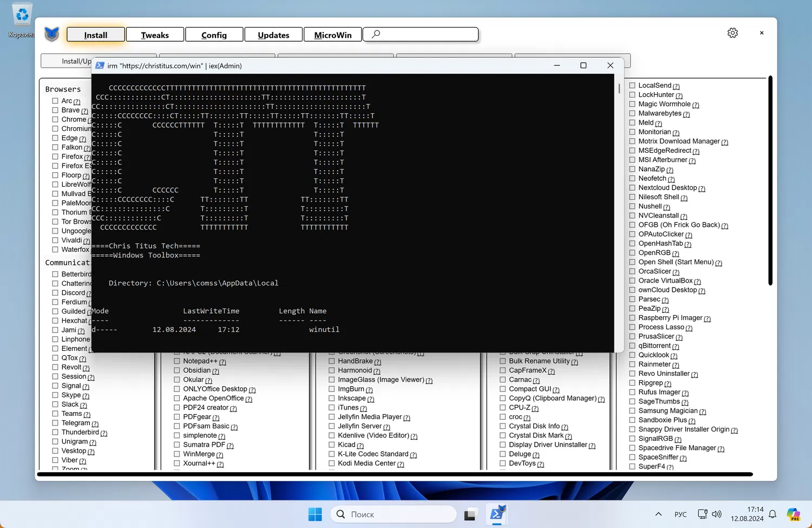Viewport: 812px width, 528px height.
Task: Click the notification bell icon
Action: point(772,514)
